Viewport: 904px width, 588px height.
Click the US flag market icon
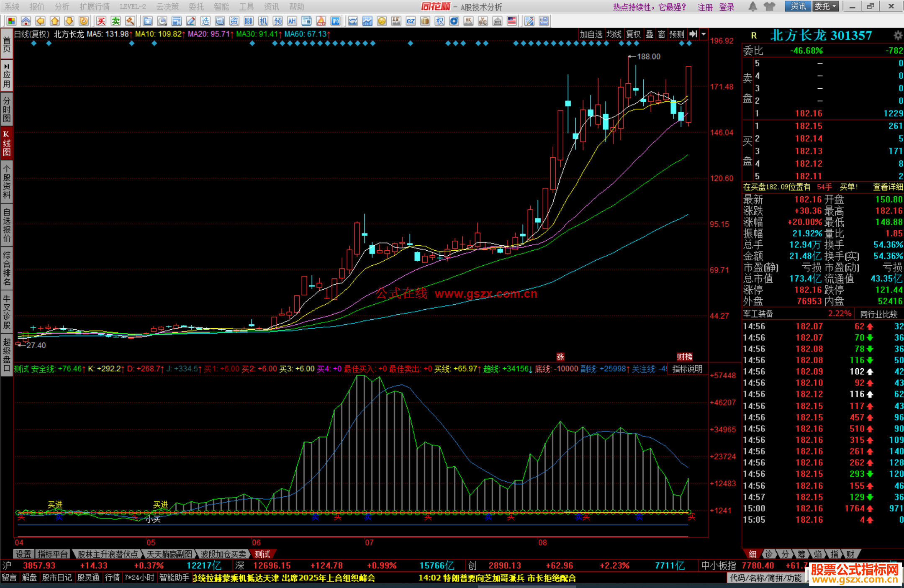coord(511,21)
